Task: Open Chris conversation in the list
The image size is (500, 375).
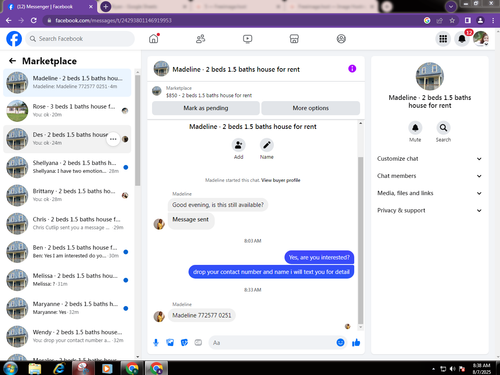Action: (x=67, y=223)
